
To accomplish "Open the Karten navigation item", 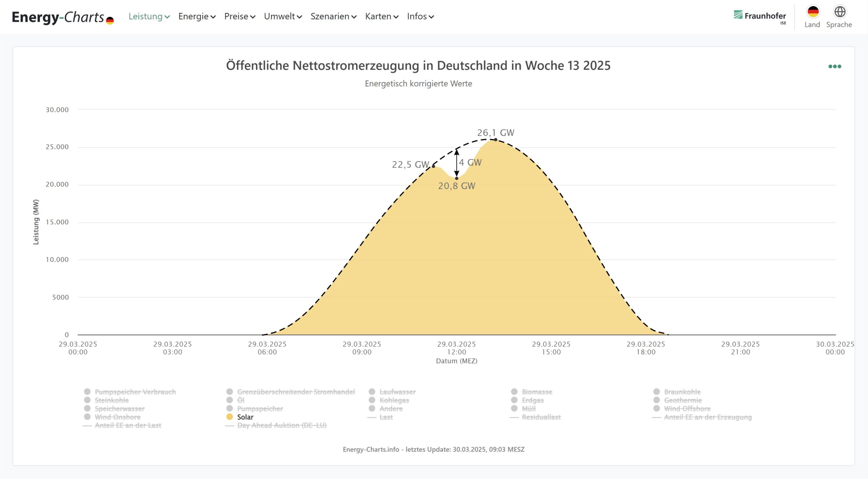I will coord(381,17).
